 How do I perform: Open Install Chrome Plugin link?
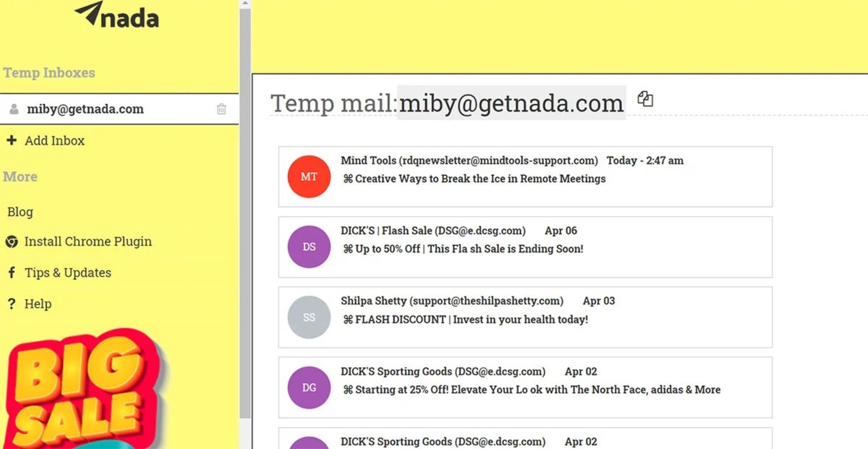(88, 242)
